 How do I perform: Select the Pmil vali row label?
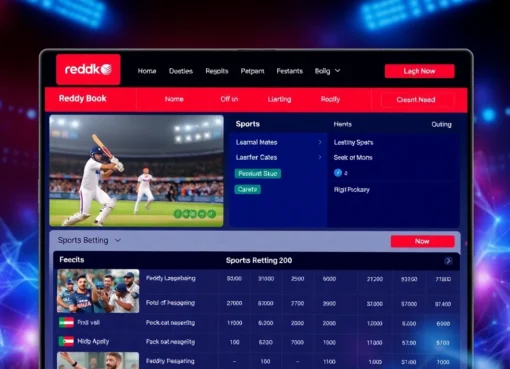point(88,322)
